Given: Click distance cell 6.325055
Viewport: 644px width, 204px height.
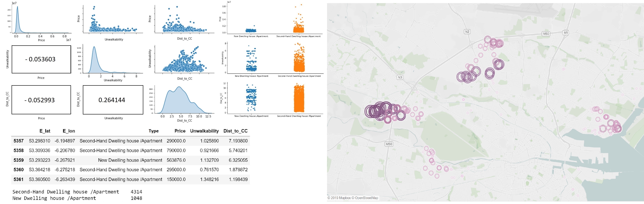Looking at the screenshot, I should [x=238, y=160].
